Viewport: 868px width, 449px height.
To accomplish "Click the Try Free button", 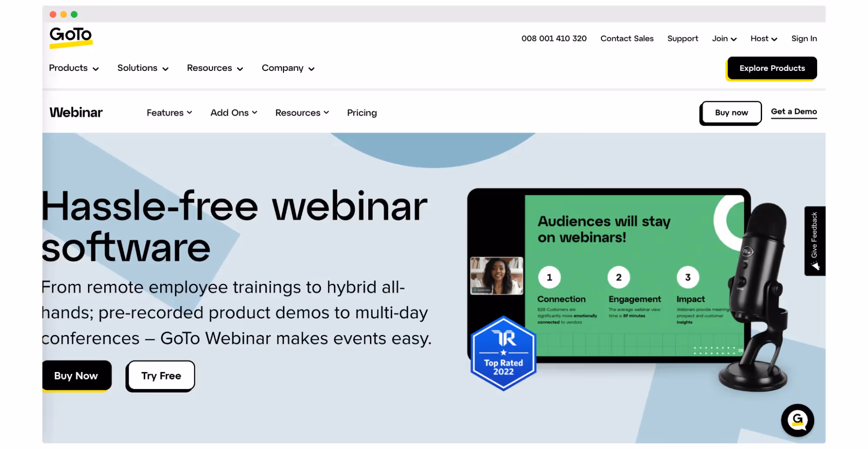I will (161, 376).
